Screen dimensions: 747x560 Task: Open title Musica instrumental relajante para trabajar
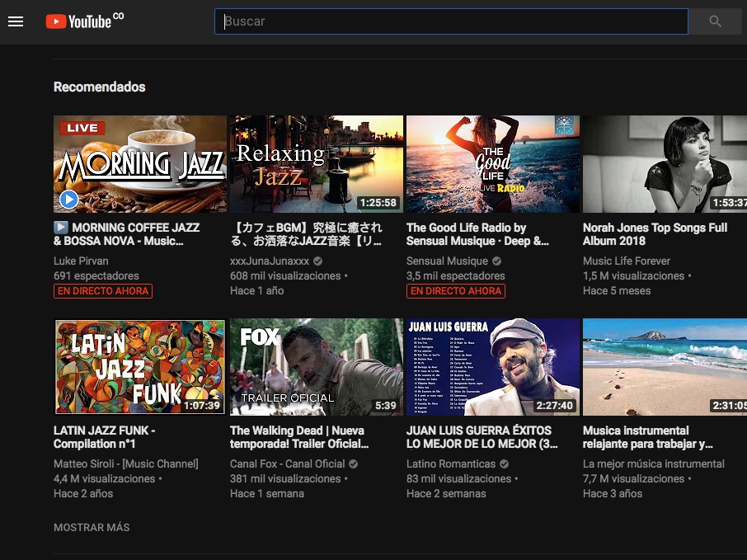click(648, 437)
